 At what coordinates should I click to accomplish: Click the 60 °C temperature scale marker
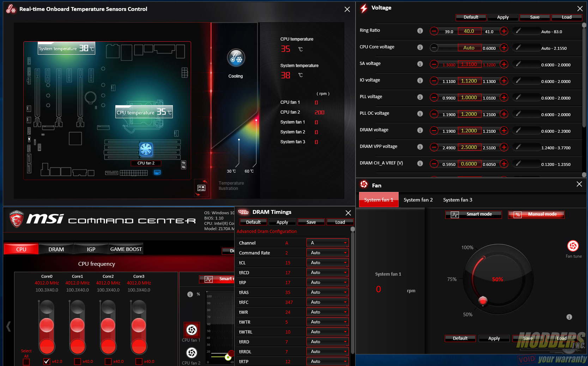click(x=256, y=120)
